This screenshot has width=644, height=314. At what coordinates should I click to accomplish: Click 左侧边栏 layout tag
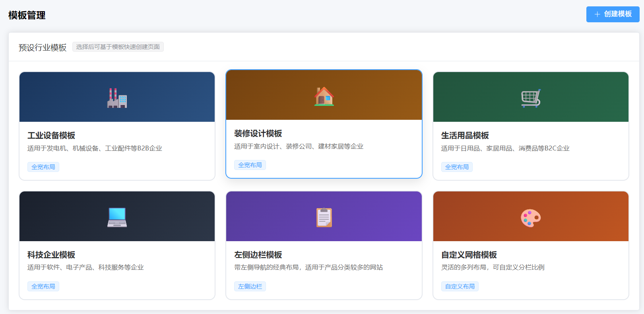250,287
